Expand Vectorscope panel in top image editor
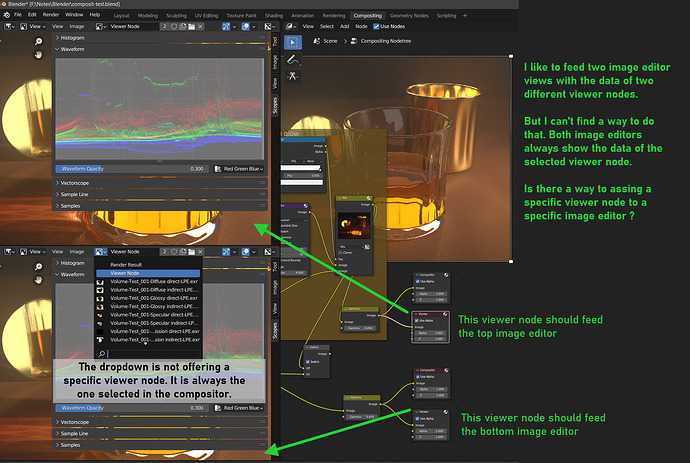The image size is (690, 463). pos(161,183)
